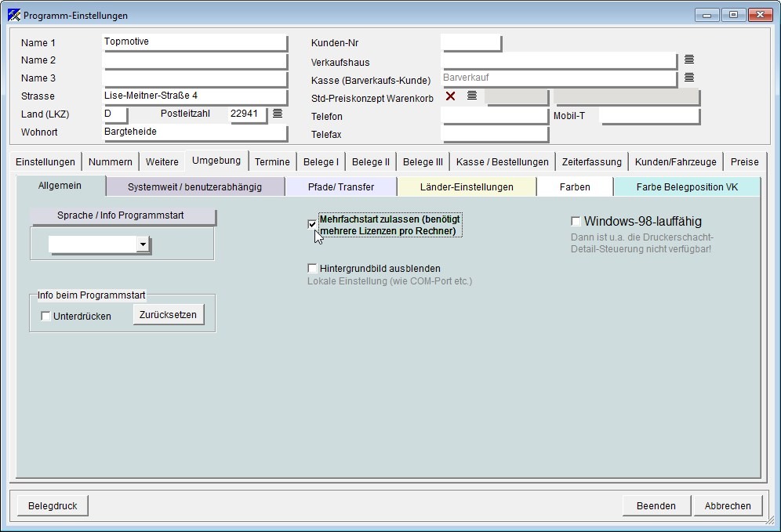Click the Telefon input field
The image size is (781, 532).
coord(495,115)
